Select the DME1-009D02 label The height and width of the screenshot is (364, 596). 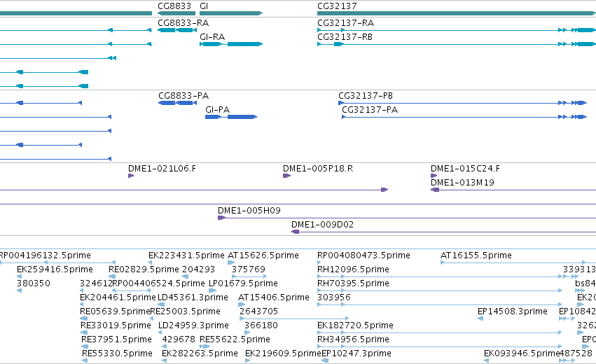322,225
